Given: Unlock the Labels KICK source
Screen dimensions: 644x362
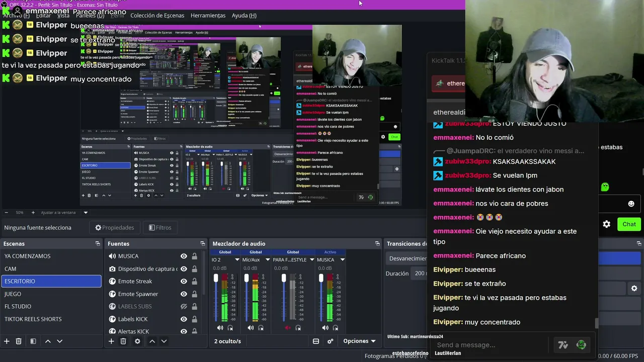Looking at the screenshot, I should pos(194,319).
